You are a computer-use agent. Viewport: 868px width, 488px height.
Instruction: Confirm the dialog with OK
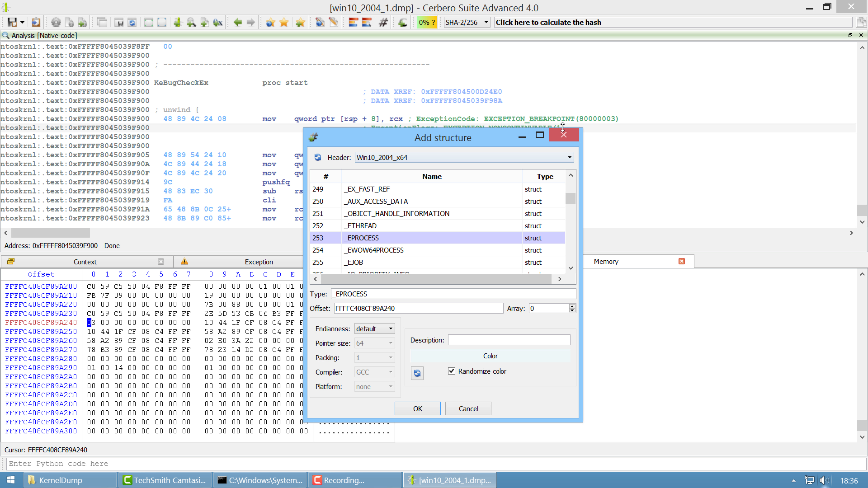pos(418,408)
